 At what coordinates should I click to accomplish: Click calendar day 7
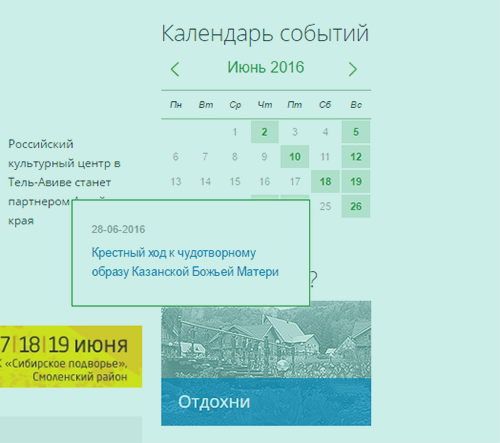click(205, 157)
